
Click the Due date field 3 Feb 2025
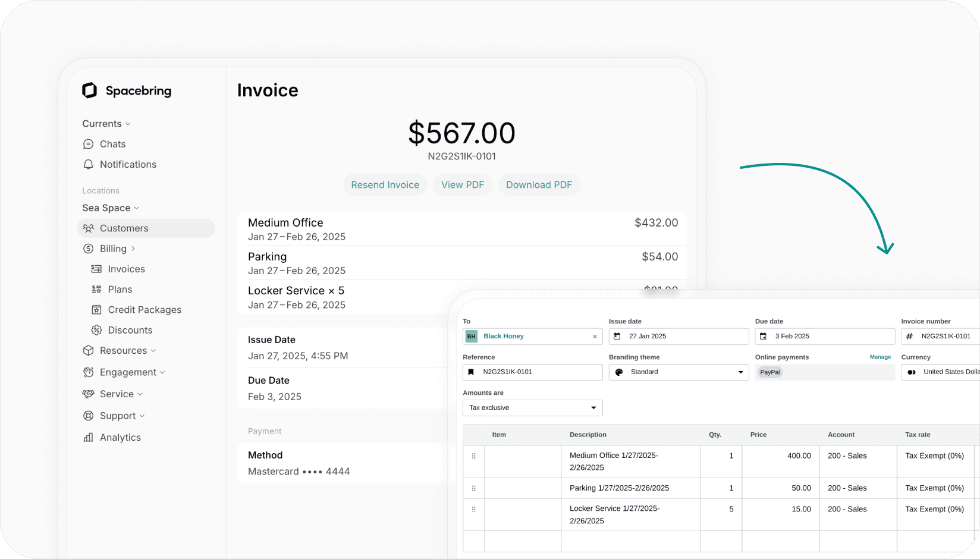click(x=825, y=337)
